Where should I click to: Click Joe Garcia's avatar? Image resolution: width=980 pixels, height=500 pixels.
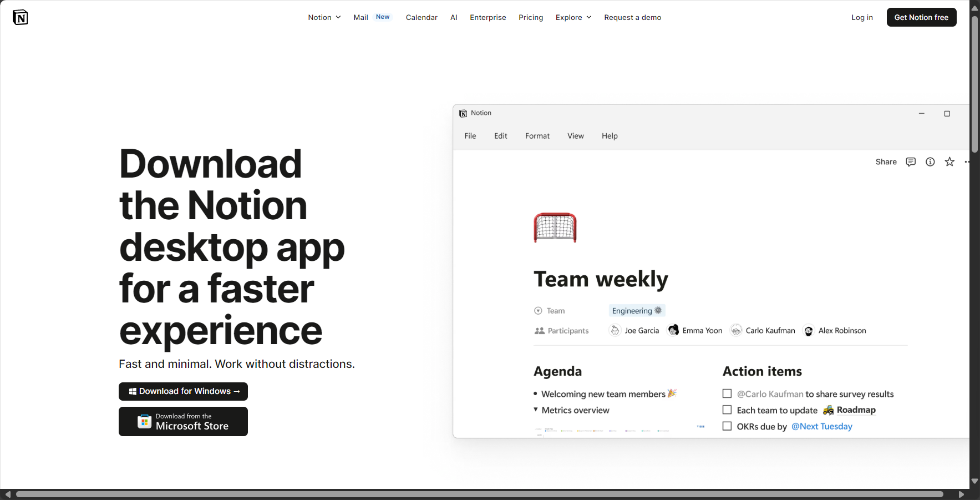tap(615, 330)
